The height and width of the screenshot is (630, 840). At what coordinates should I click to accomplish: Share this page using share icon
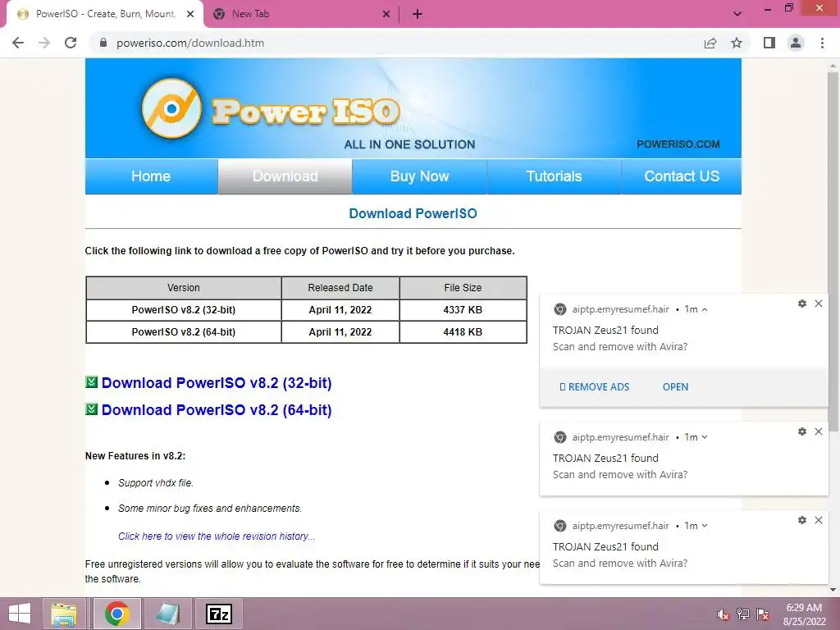710,43
